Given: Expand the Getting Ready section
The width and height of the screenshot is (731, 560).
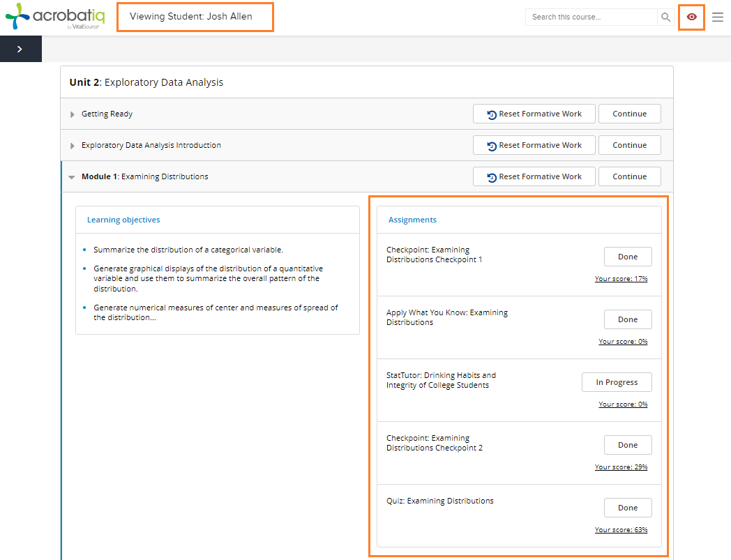Looking at the screenshot, I should click(x=72, y=114).
